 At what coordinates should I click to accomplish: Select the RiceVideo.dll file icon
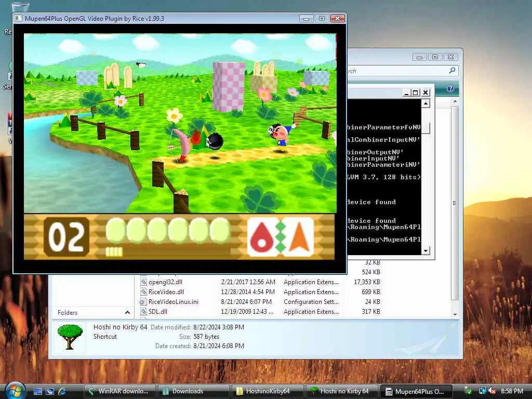[143, 292]
